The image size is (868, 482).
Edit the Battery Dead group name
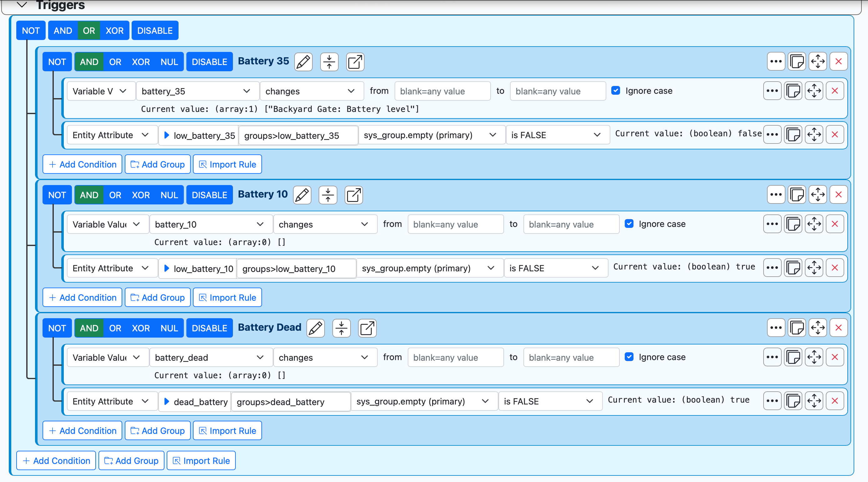(315, 328)
